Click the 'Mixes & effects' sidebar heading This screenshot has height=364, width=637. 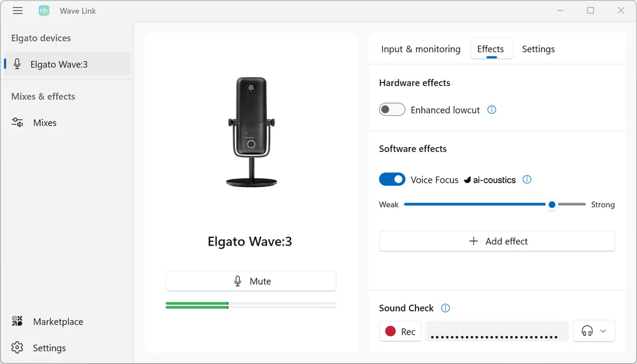point(43,96)
